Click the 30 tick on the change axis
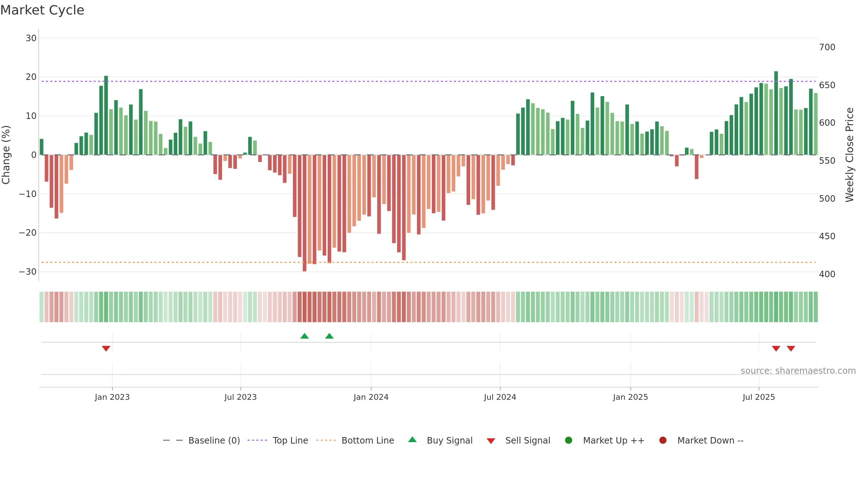The width and height of the screenshot is (868, 488). click(31, 38)
